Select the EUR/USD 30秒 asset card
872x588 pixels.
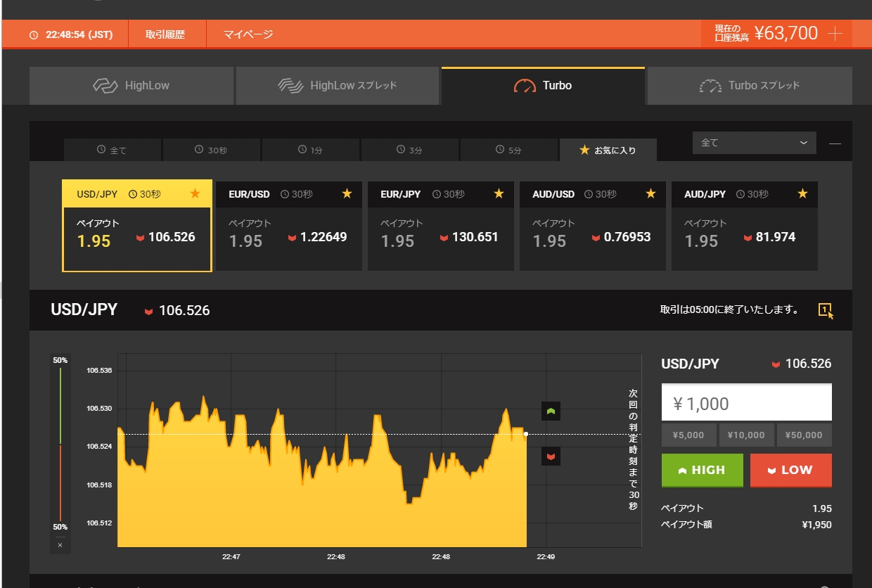(x=289, y=226)
